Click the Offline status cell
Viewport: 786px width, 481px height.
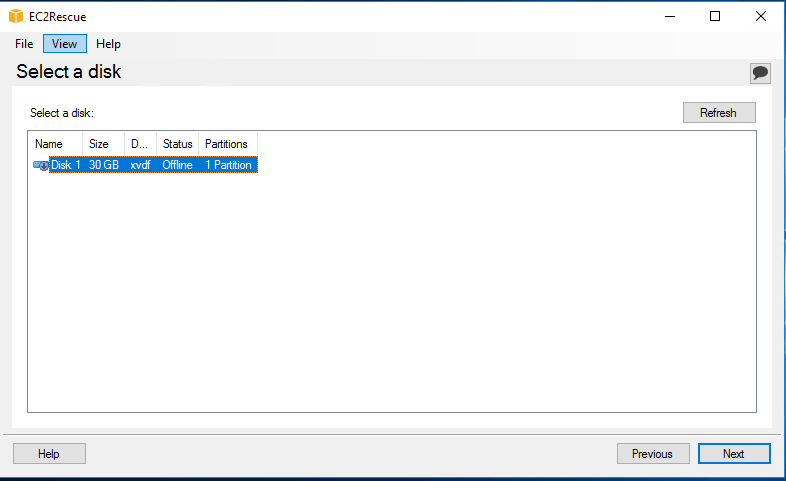177,165
